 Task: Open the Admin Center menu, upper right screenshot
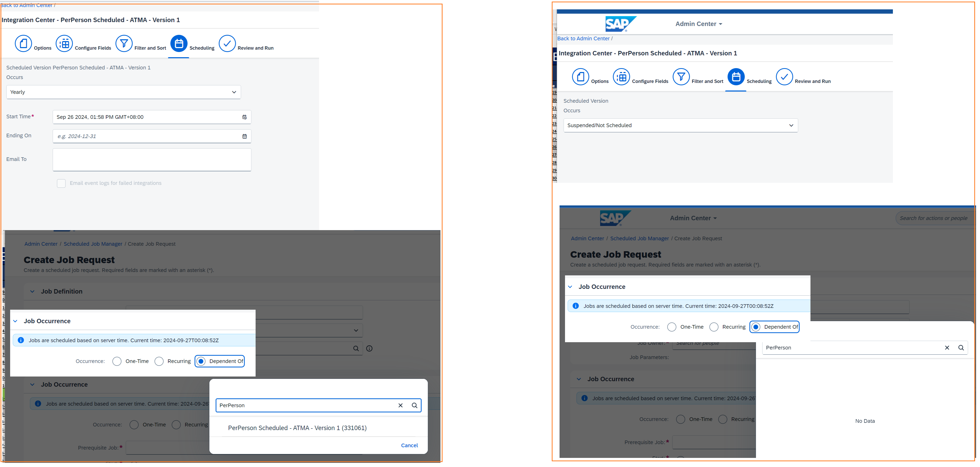pos(699,24)
